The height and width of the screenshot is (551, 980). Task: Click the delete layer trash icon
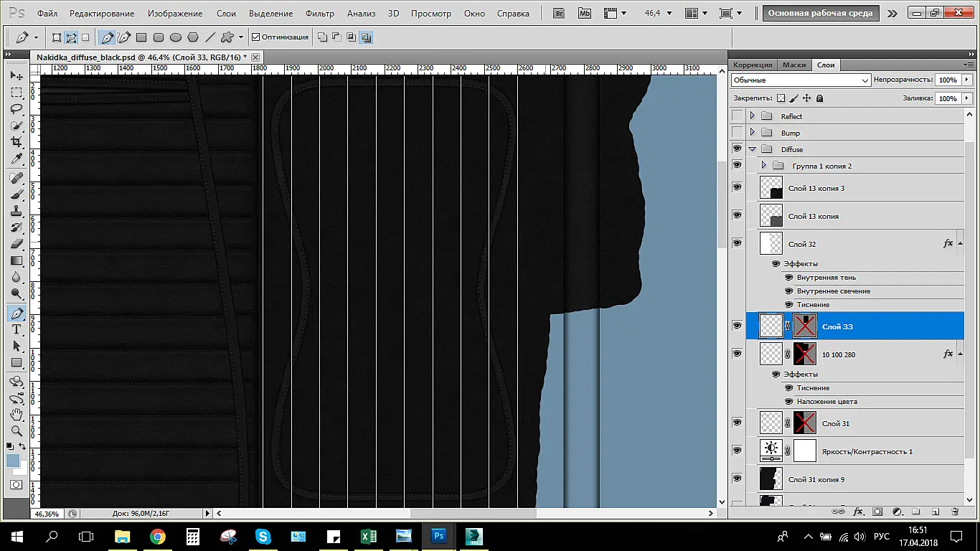pyautogui.click(x=955, y=512)
